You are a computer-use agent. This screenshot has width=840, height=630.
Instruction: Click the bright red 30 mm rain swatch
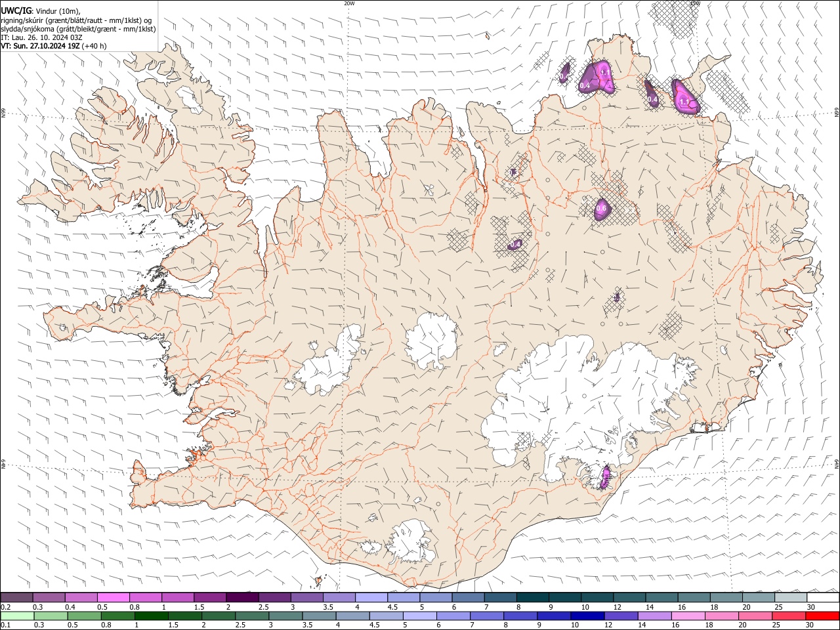[x=822, y=616]
